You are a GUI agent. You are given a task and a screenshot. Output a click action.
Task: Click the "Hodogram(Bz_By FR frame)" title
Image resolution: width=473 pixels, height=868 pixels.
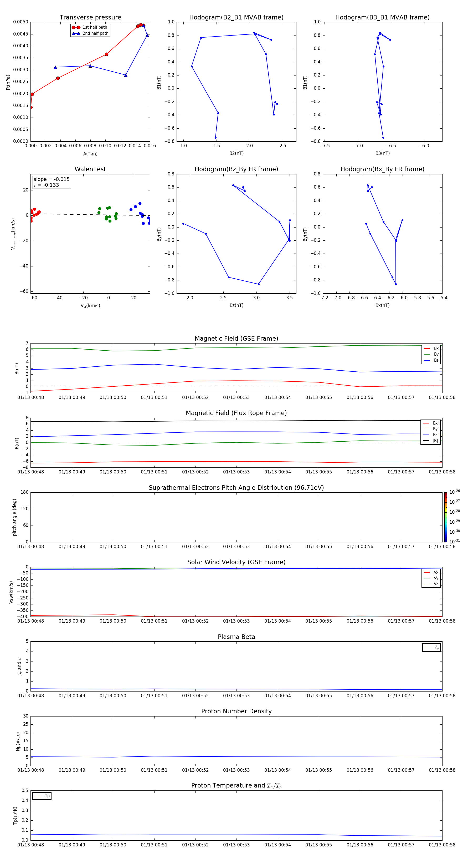(x=236, y=169)
